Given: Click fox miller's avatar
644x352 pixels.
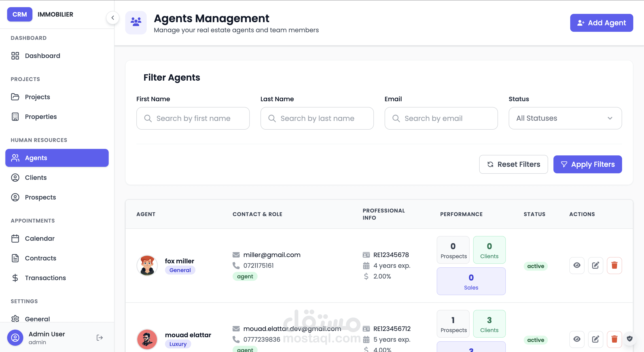Looking at the screenshot, I should pyautogui.click(x=147, y=265).
